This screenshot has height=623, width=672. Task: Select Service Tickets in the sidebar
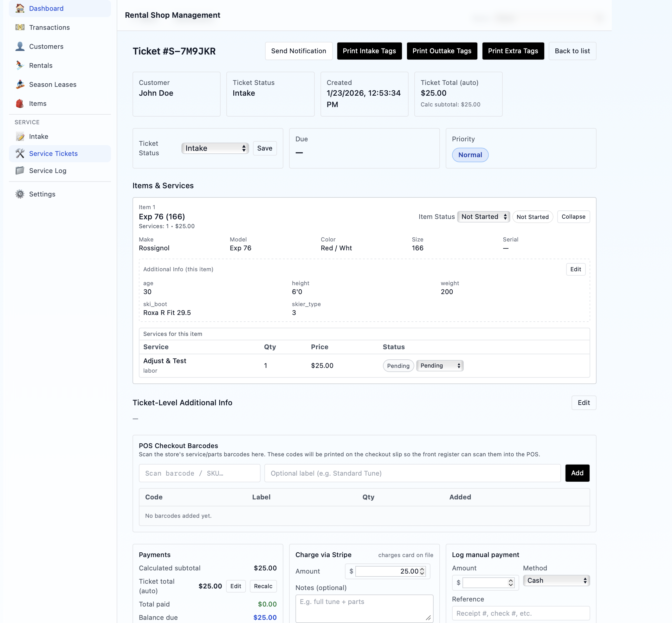53,153
